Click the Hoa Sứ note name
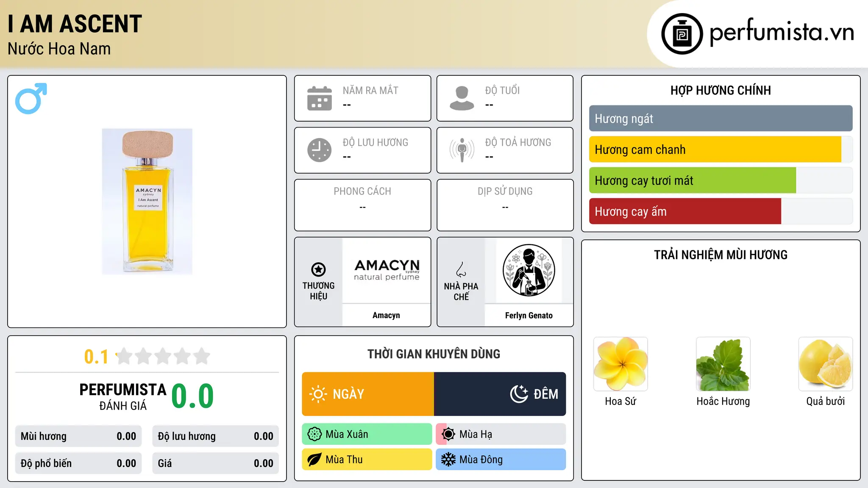 point(620,401)
